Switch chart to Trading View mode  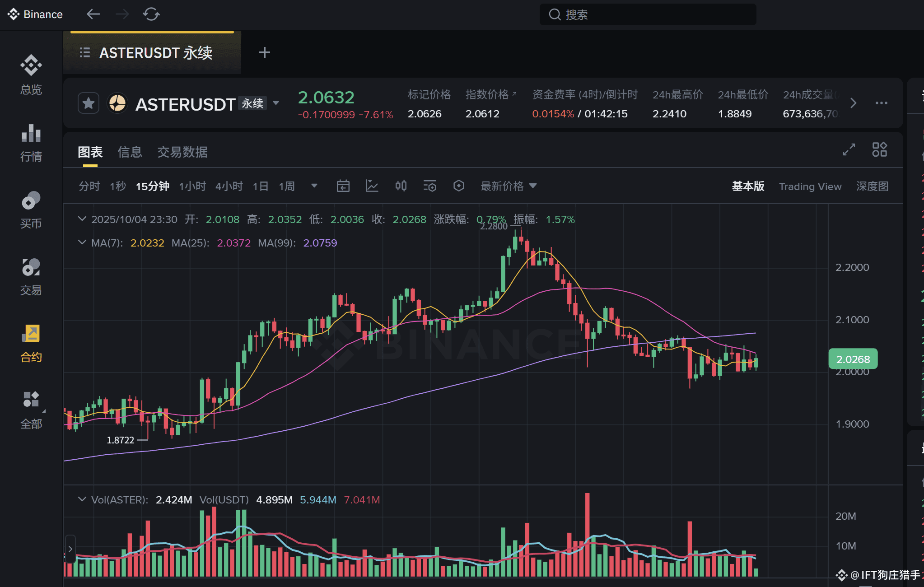coord(810,186)
